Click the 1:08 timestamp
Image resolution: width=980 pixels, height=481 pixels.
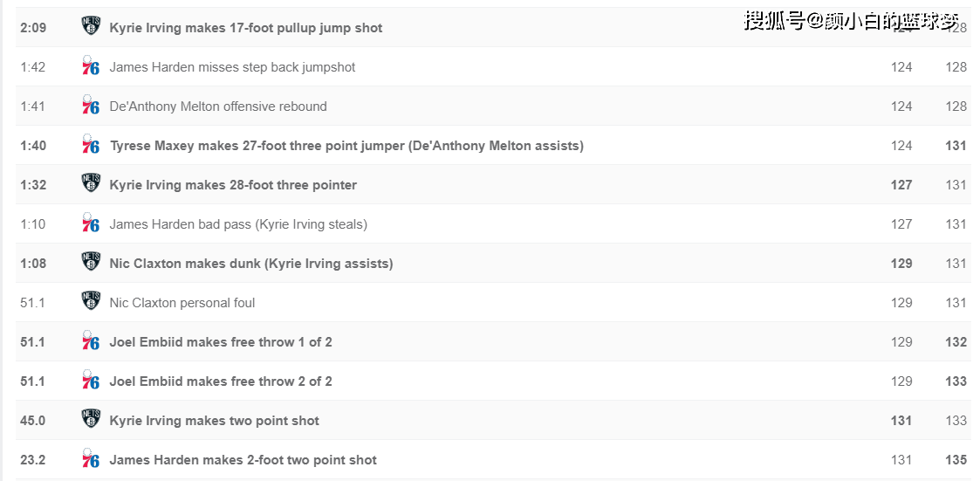coord(33,264)
